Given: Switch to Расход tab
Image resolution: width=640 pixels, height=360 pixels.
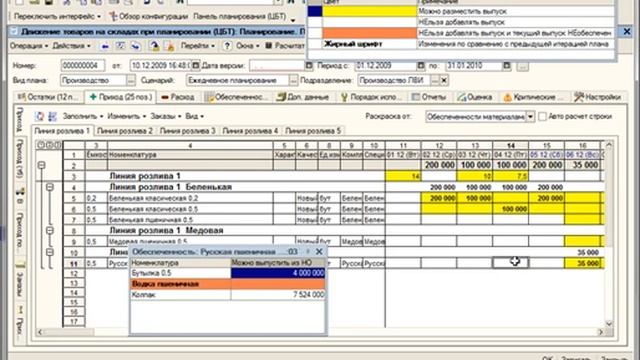Looking at the screenshot, I should [178, 97].
